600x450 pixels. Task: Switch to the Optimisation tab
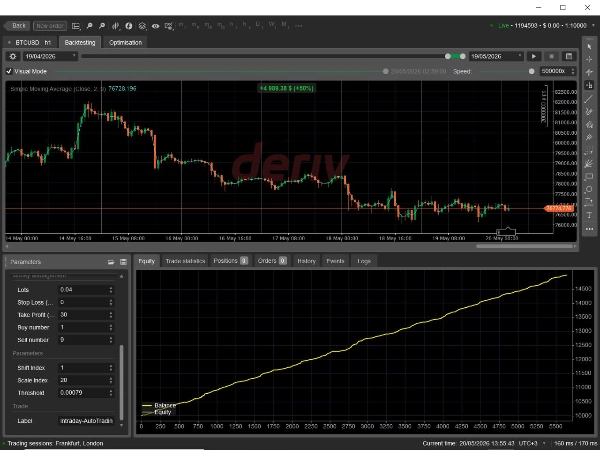coord(125,42)
